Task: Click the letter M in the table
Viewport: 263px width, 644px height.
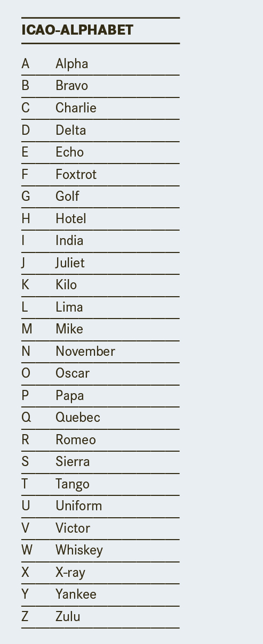Action: (27, 329)
